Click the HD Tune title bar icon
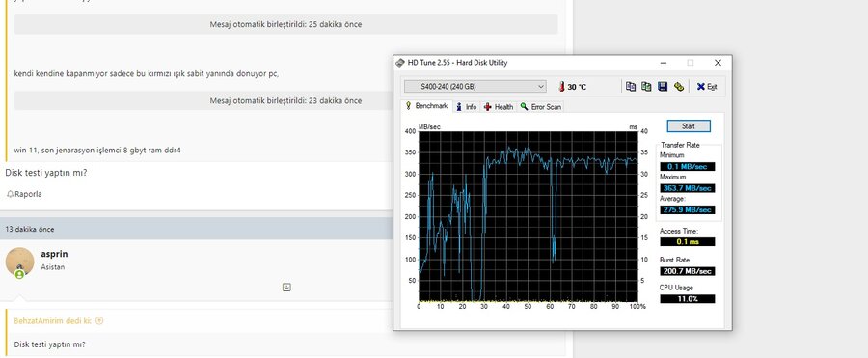This screenshot has height=358, width=868. 400,63
